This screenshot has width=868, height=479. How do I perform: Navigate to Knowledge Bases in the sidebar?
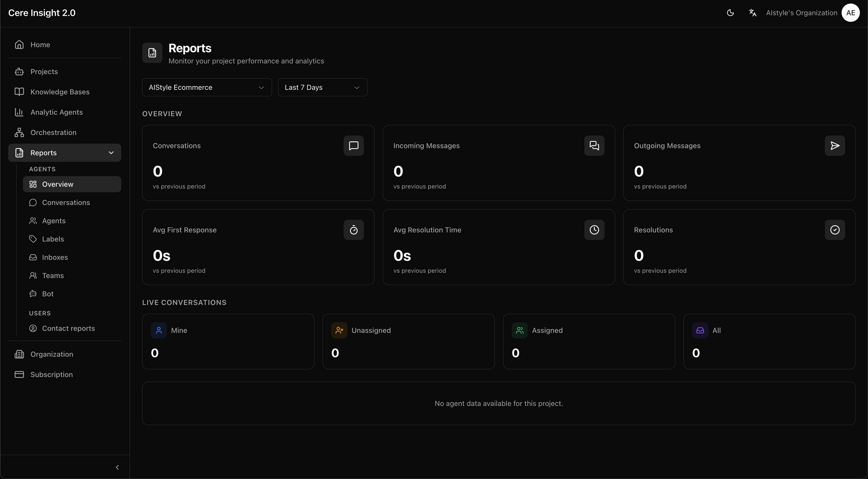pyautogui.click(x=60, y=92)
